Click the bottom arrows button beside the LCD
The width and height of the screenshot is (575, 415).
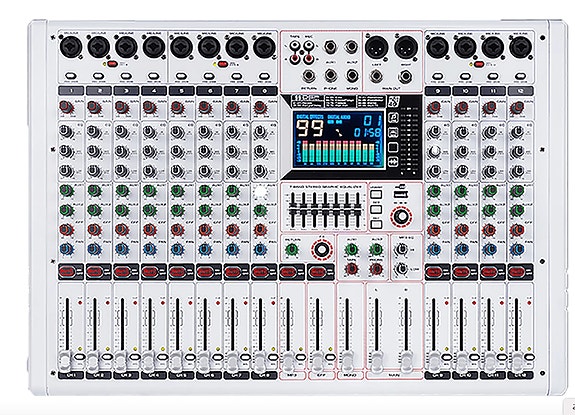[x=393, y=162]
